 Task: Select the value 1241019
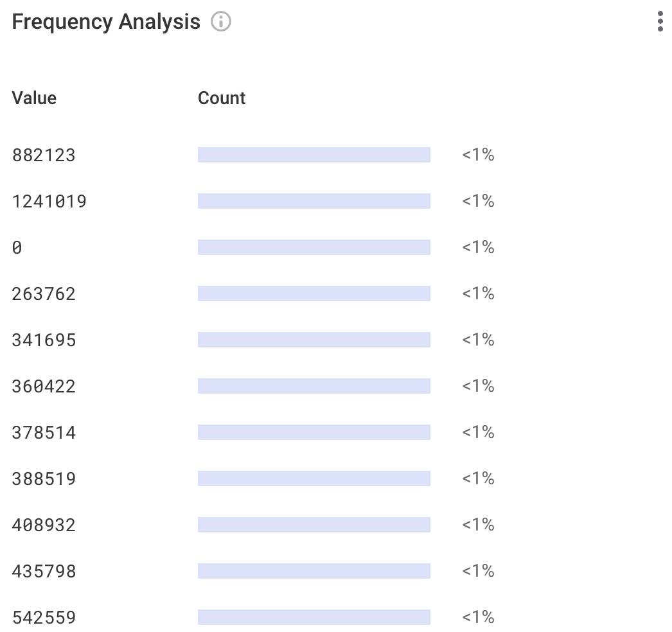click(x=49, y=201)
